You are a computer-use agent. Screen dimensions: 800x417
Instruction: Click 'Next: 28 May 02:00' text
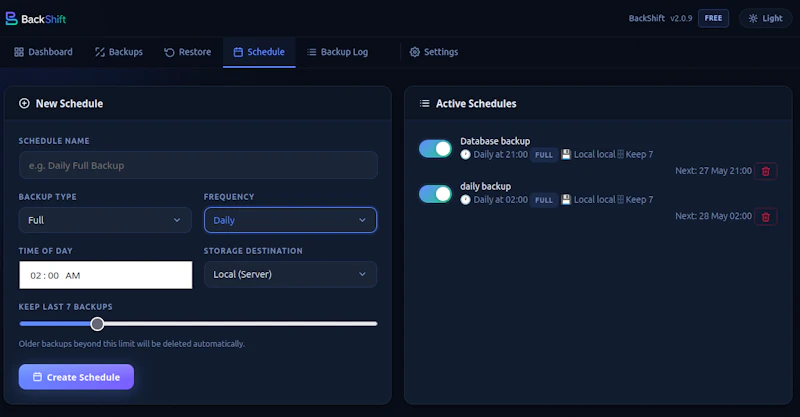click(x=713, y=216)
